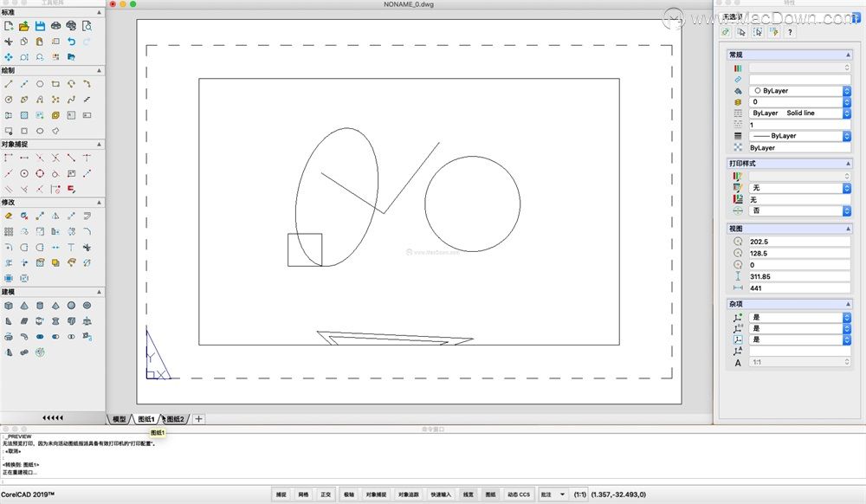Click the (1:1) scale button
Screen dimensions: 866x504
pos(580,494)
